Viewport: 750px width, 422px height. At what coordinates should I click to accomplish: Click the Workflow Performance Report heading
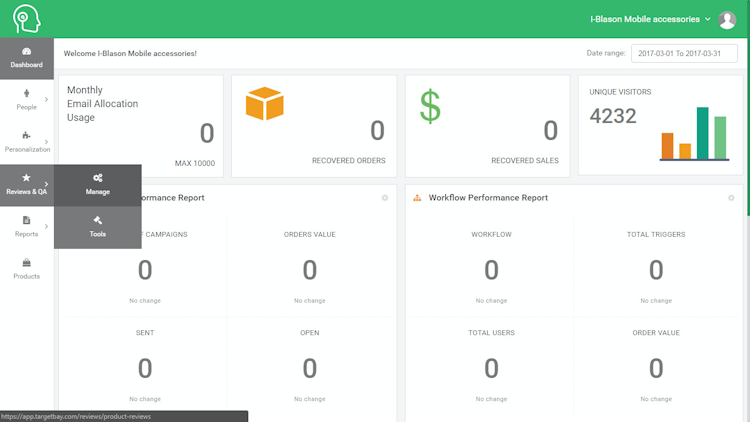(x=488, y=198)
